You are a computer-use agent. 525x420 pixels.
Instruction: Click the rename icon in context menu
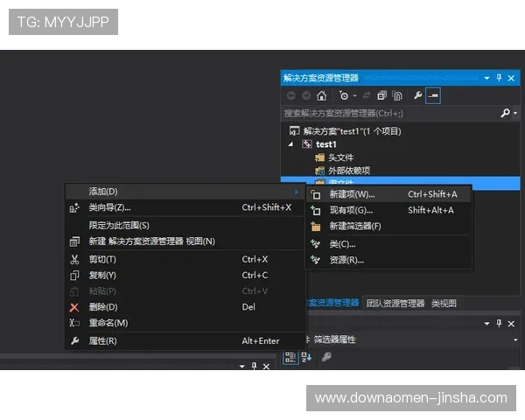coord(74,323)
